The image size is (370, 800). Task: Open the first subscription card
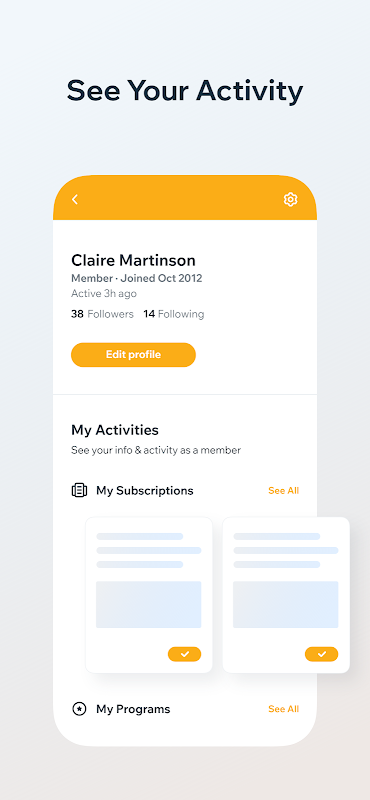pyautogui.click(x=149, y=595)
